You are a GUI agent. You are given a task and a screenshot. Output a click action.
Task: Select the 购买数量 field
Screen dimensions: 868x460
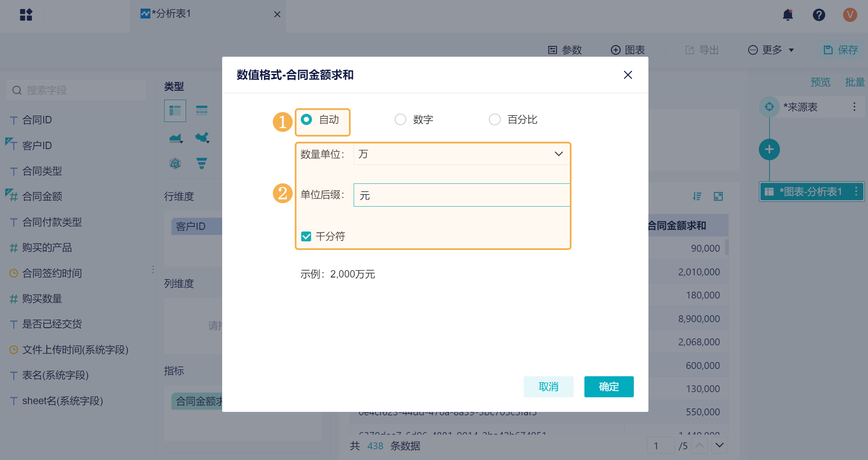pos(42,299)
